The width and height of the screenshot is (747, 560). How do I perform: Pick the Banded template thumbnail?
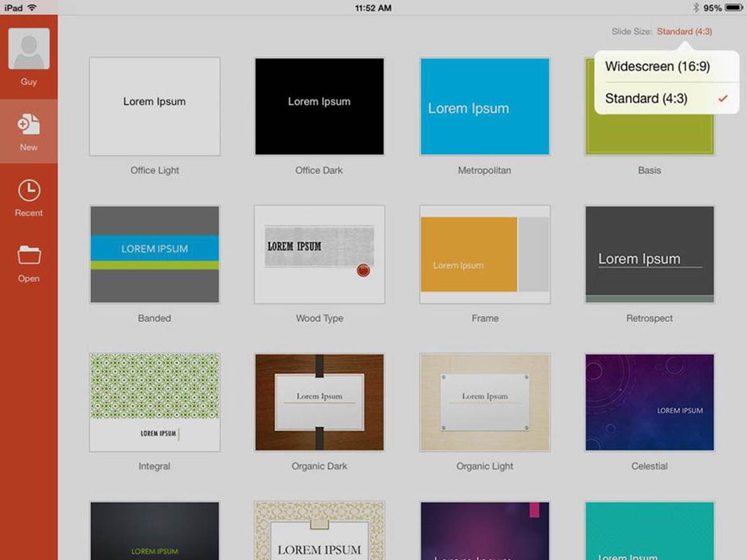[155, 254]
